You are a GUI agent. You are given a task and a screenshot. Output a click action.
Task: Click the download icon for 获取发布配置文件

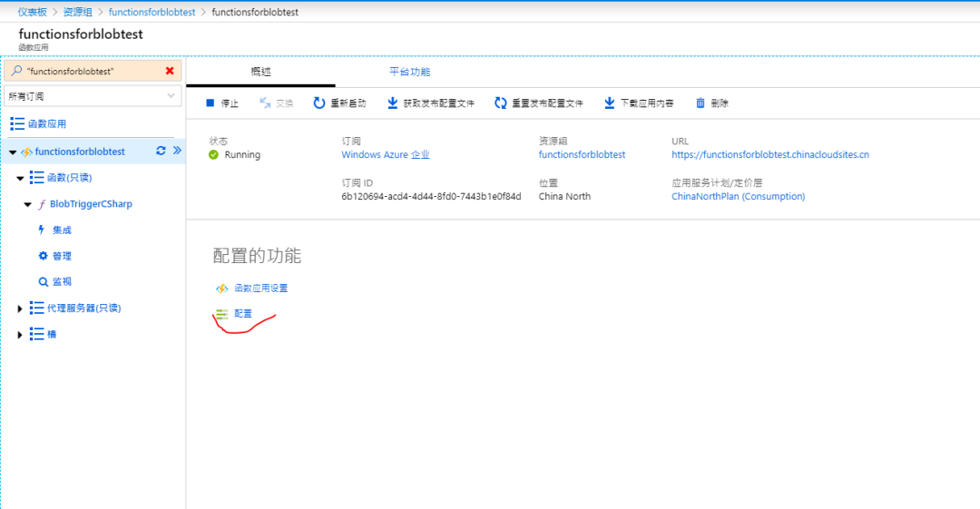[393, 103]
